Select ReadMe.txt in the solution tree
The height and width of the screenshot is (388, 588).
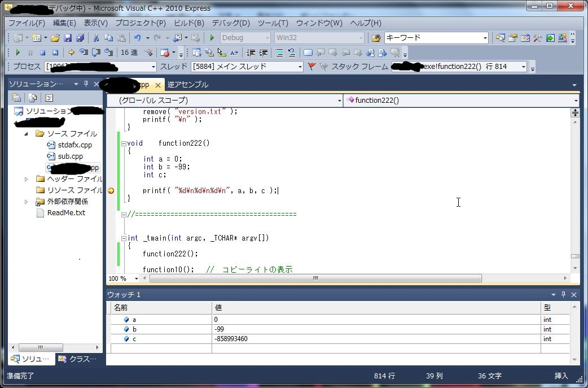point(66,213)
